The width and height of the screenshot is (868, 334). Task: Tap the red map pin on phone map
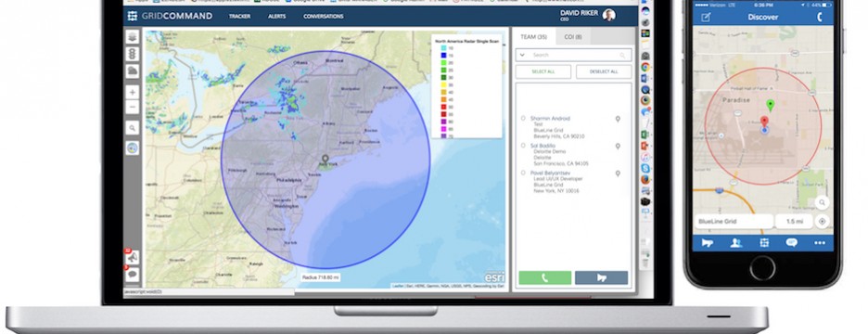click(x=764, y=122)
